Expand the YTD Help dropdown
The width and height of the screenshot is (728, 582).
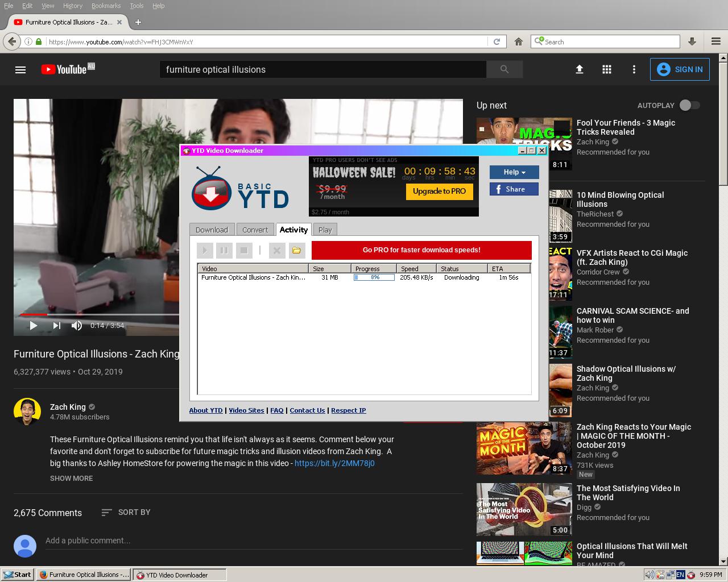point(514,172)
